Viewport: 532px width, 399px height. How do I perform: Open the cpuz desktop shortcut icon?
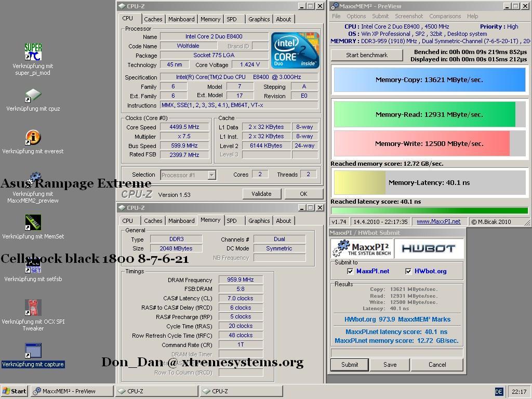tap(33, 96)
